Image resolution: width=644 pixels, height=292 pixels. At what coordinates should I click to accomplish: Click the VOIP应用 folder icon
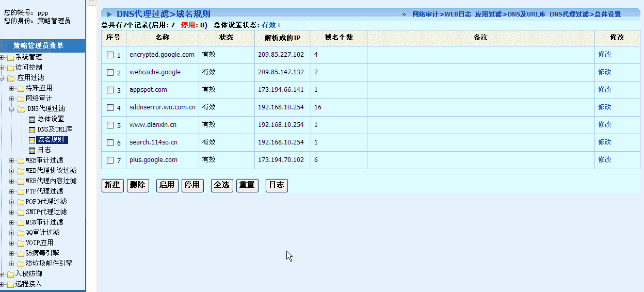pos(21,243)
